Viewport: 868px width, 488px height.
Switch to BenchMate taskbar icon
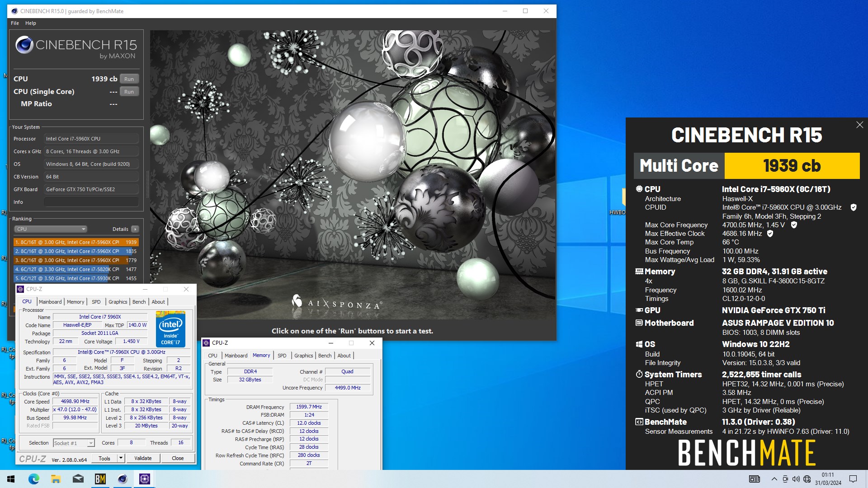coord(100,479)
